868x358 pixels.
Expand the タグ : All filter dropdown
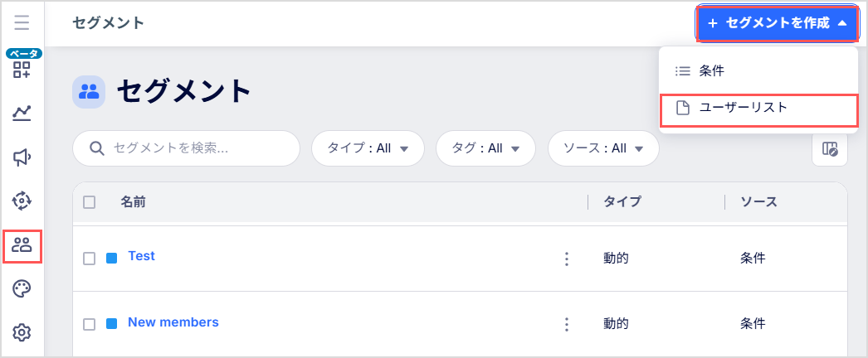tap(485, 148)
